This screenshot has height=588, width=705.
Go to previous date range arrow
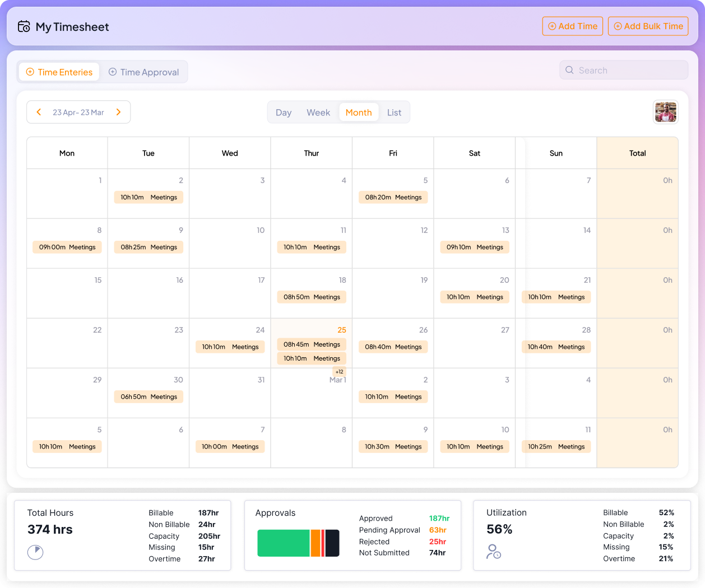[x=39, y=112]
